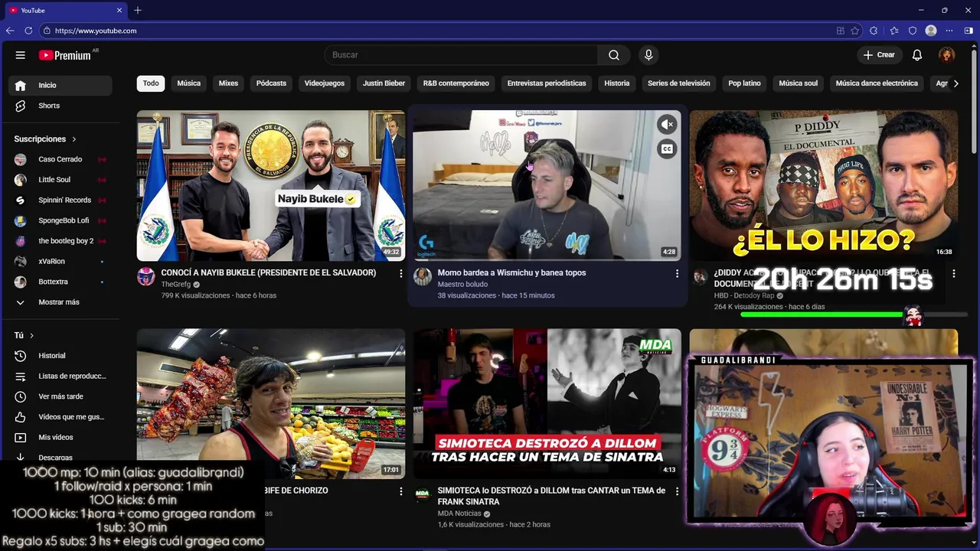The height and width of the screenshot is (551, 980).
Task: Open browser settings and more menu
Action: click(x=949, y=31)
